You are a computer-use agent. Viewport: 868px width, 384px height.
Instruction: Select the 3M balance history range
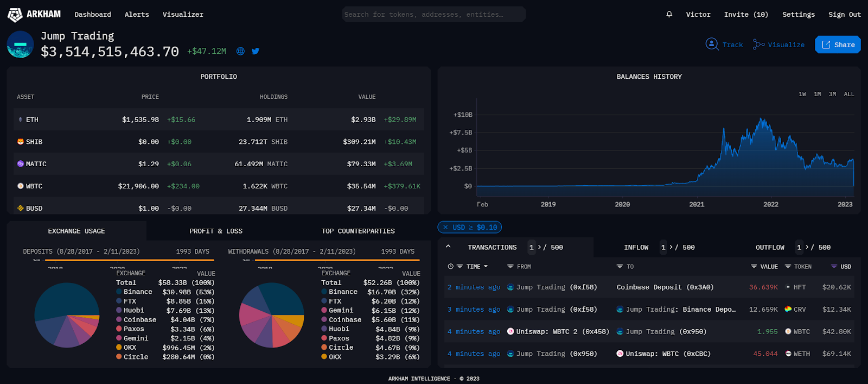pos(832,95)
